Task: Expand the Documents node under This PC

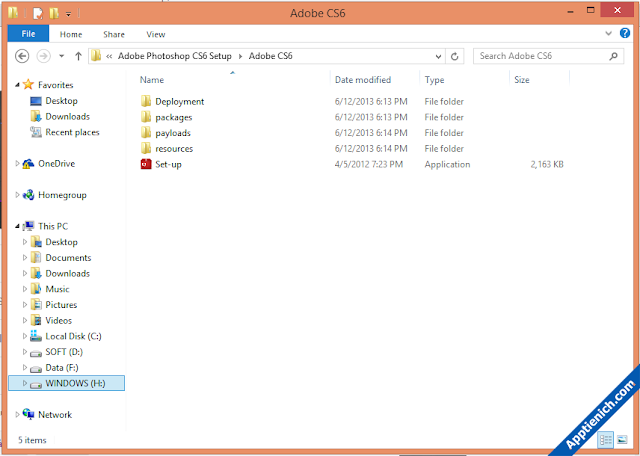Action: click(24, 258)
